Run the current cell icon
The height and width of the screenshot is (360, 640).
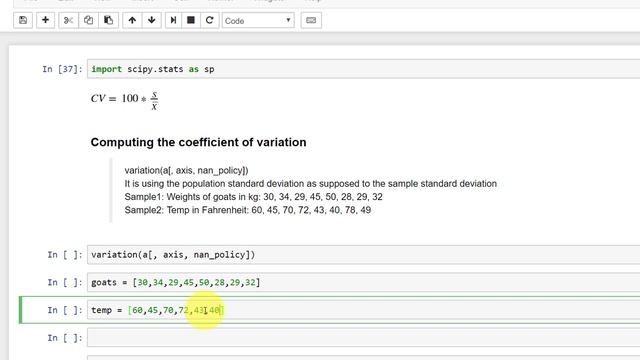pyautogui.click(x=173, y=20)
